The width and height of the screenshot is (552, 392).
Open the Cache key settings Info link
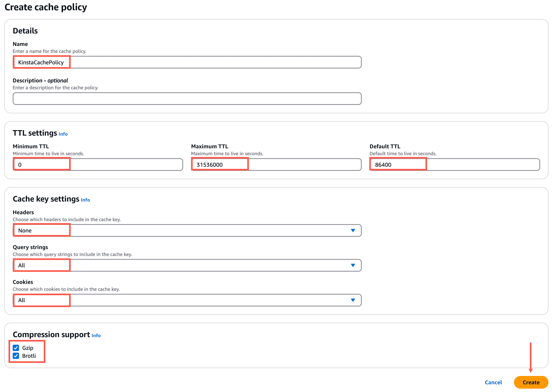(x=85, y=200)
